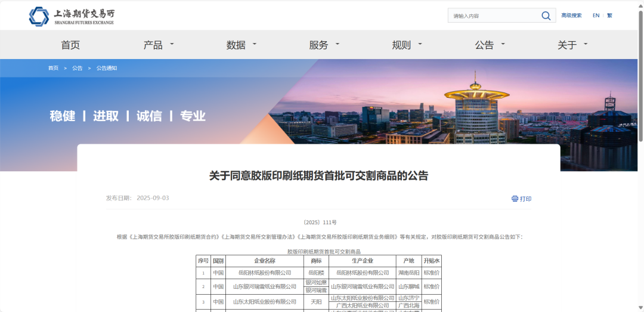The image size is (644, 312).
Task: Click the announcement title 关于同意胶版印刷纸期货首批可交割商品的公告
Action: (x=318, y=176)
